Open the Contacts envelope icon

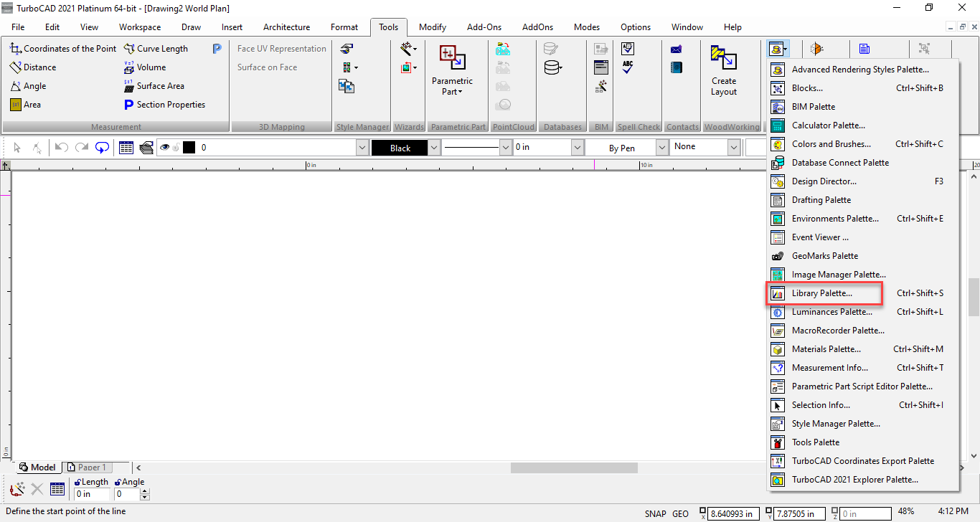pyautogui.click(x=676, y=49)
